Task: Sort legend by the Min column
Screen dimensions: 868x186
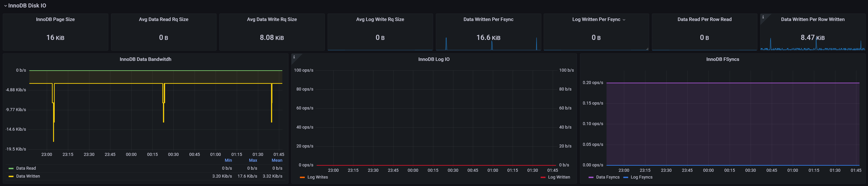Action: click(x=228, y=160)
